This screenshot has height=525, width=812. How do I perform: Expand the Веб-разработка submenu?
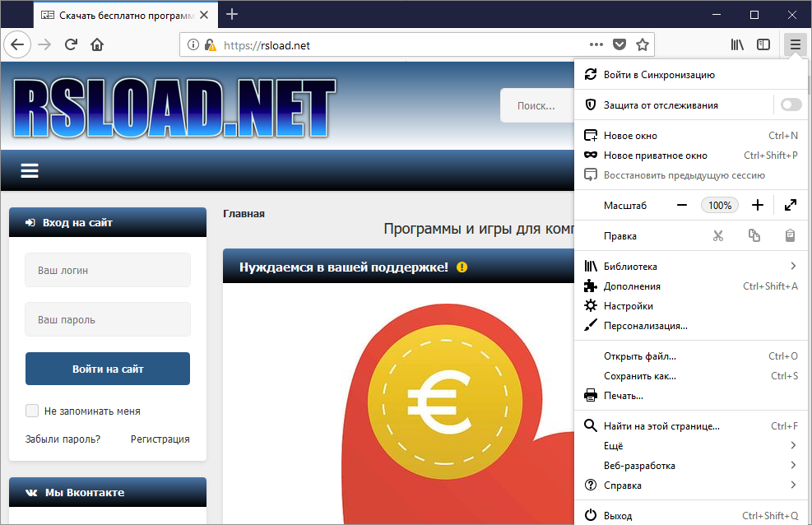pos(691,466)
